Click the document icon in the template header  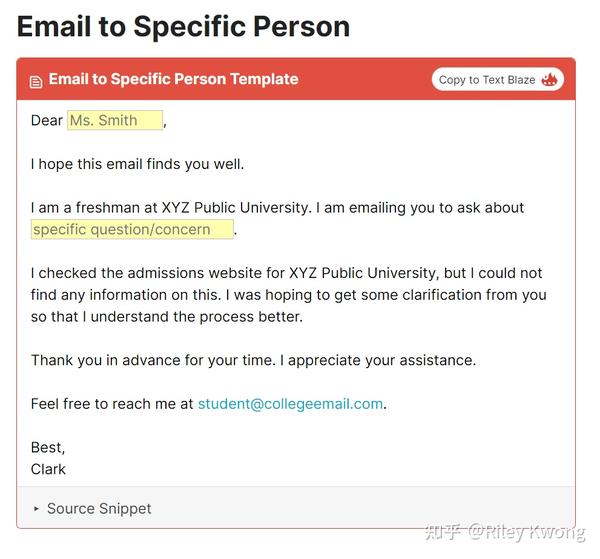(36, 80)
